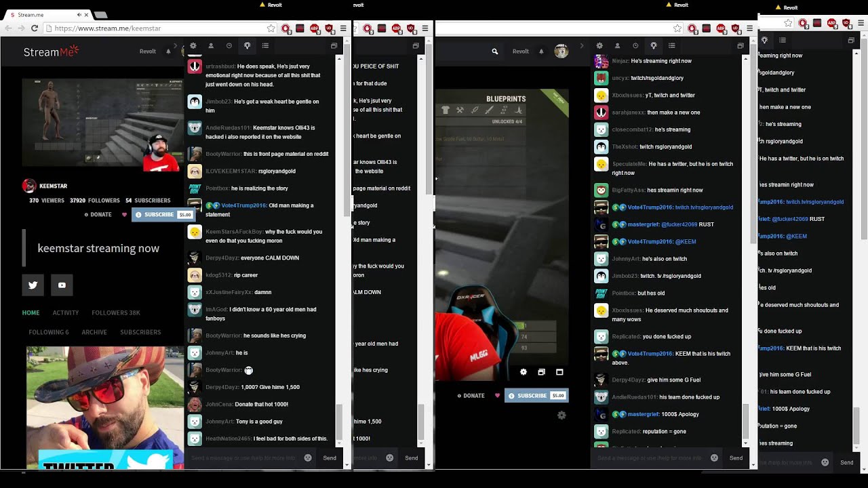The width and height of the screenshot is (868, 488).
Task: Open the KEEMSTAR profile avatar
Action: [29, 186]
